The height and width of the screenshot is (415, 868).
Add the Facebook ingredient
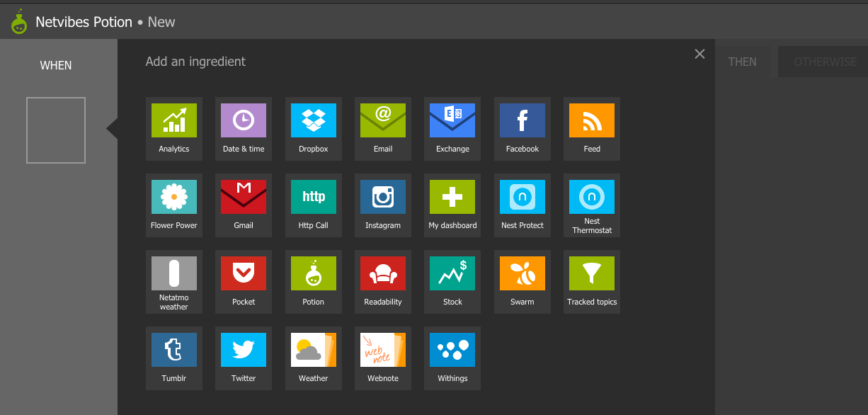click(x=522, y=129)
